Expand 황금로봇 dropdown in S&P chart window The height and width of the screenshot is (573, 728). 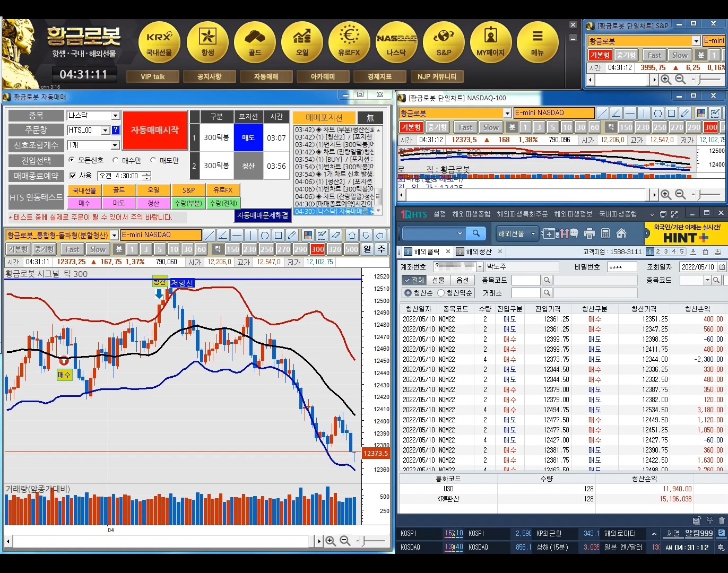tap(696, 41)
